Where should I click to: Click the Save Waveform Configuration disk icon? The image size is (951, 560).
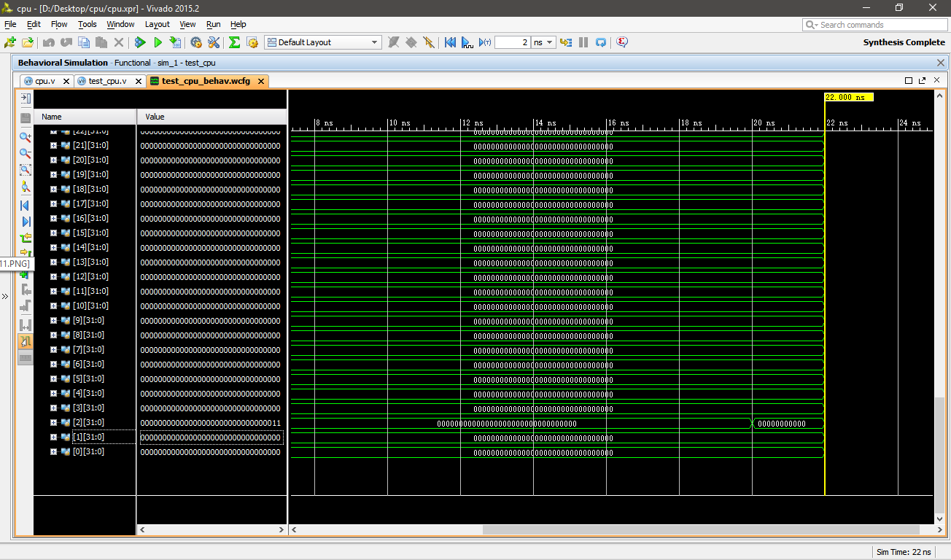pos(26,117)
